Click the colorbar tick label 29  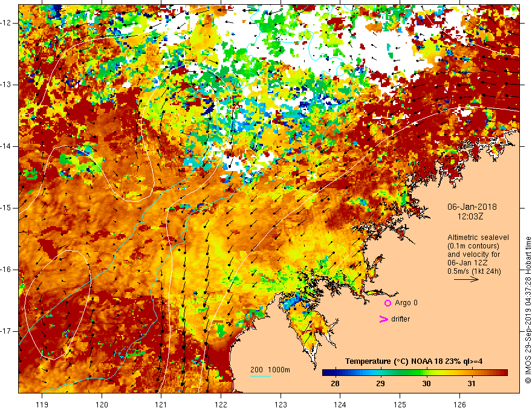pos(380,384)
